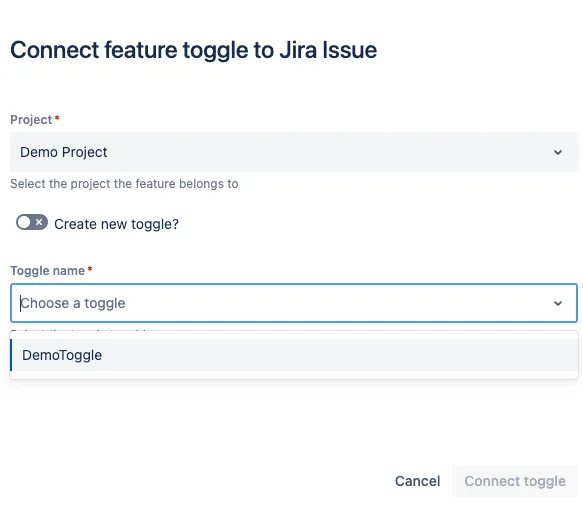Click helper text about project the feature belongs to

pyautogui.click(x=124, y=184)
